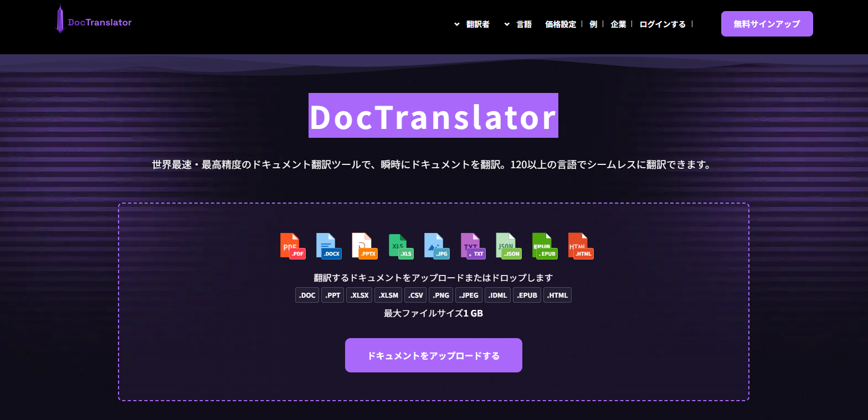Image resolution: width=868 pixels, height=420 pixels.
Task: Click the JSON file format icon
Action: tap(507, 246)
